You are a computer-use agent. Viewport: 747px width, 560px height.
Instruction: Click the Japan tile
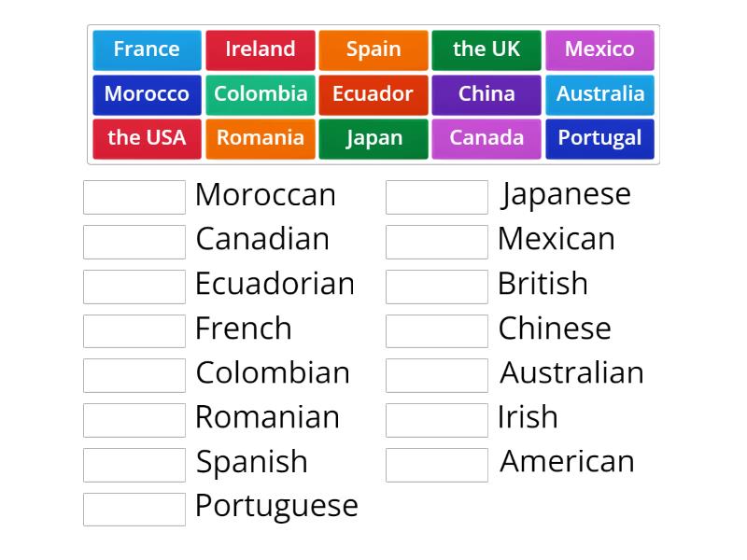pos(373,137)
